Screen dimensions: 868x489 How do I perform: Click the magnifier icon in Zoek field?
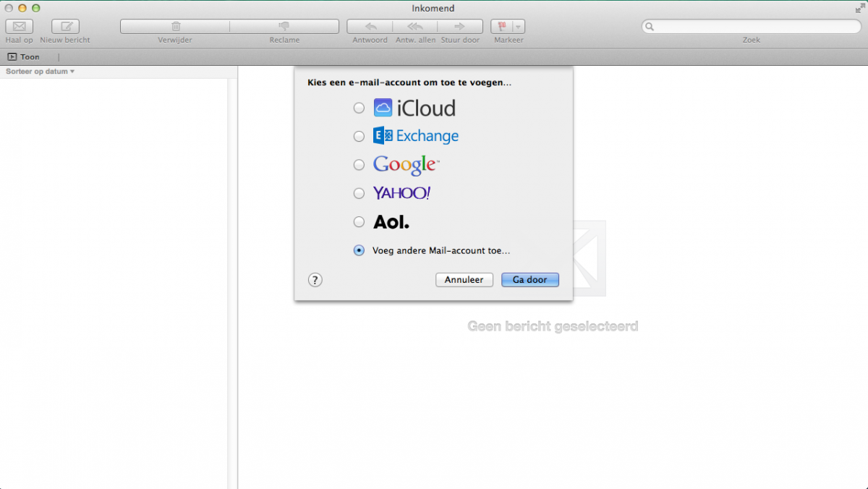pos(650,27)
